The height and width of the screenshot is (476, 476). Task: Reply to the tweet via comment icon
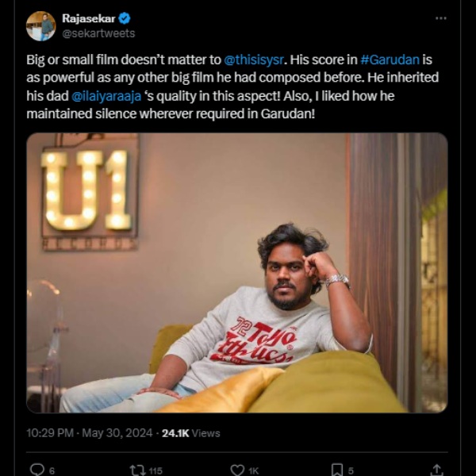click(x=36, y=470)
